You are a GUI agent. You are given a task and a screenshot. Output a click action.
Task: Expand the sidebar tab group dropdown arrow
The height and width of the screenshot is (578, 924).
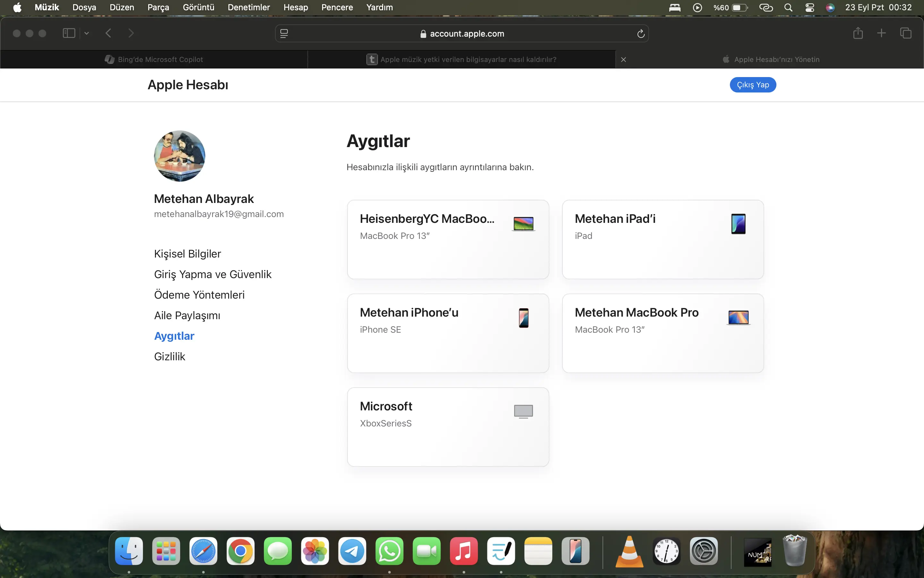(x=87, y=33)
